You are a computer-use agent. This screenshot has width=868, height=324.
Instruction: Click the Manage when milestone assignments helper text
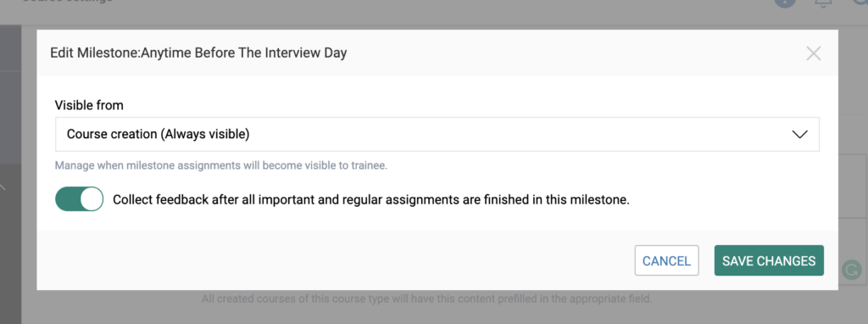coord(221,165)
